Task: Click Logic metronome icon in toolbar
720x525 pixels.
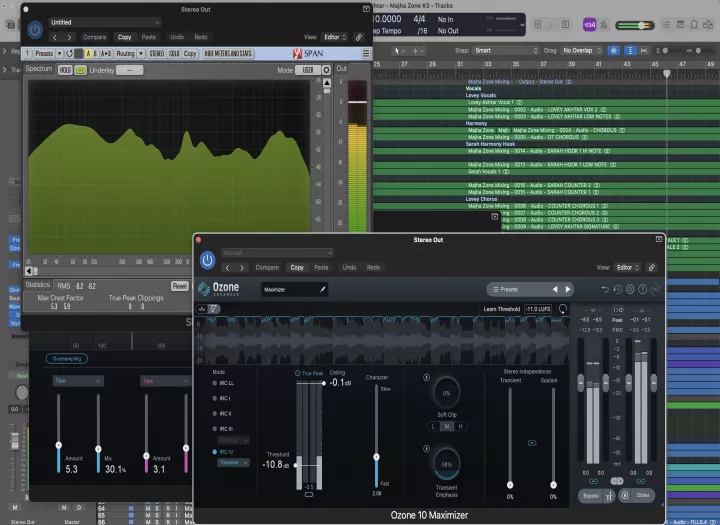Action: point(604,25)
